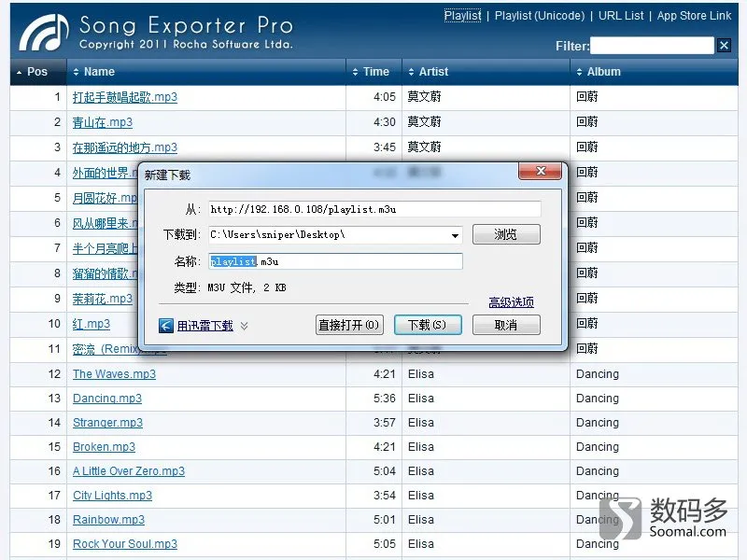
Task: Sort table by the Name column header
Action: [x=205, y=72]
